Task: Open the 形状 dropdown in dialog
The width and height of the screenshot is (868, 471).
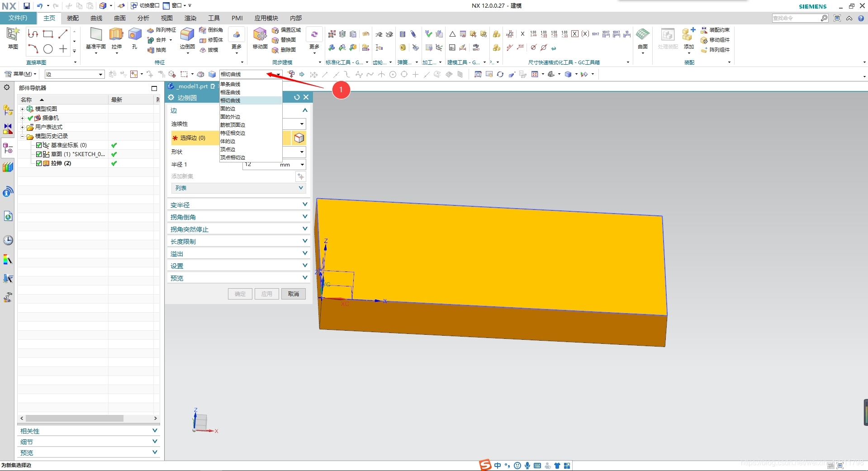Action: tap(302, 152)
